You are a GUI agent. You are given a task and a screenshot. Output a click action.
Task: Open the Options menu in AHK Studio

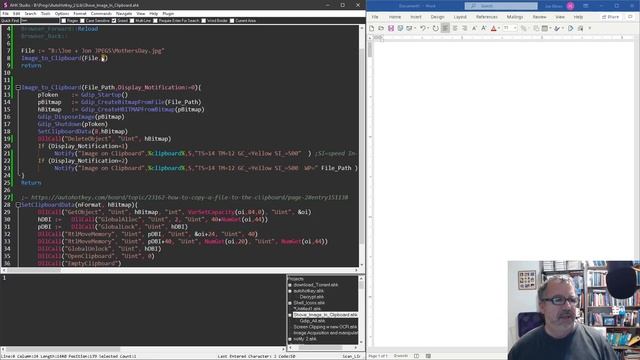click(62, 13)
